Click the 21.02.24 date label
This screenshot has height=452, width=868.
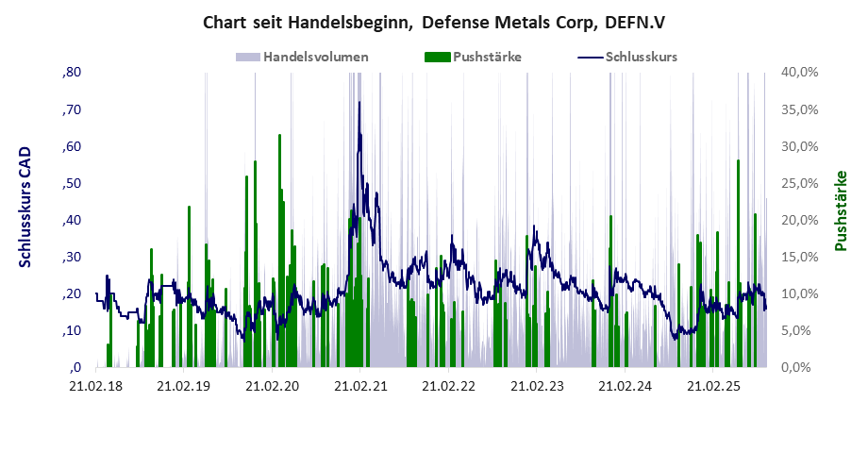point(626,386)
